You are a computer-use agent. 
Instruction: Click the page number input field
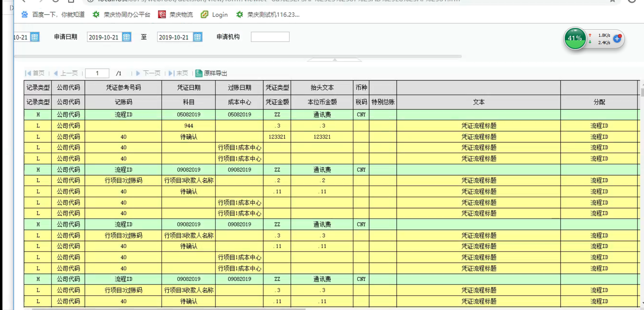[x=97, y=73]
